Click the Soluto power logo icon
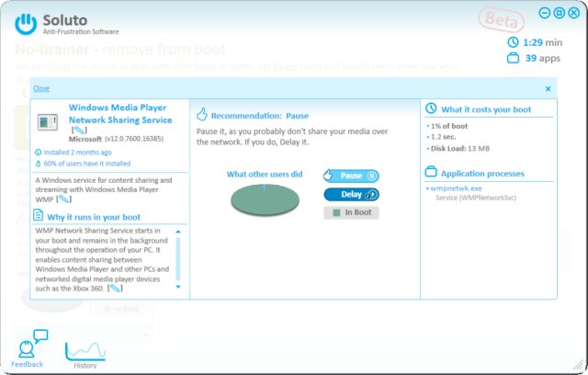 tap(26, 24)
